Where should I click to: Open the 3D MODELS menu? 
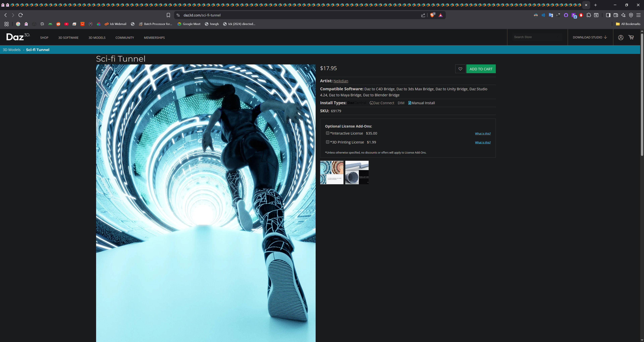coord(97,38)
